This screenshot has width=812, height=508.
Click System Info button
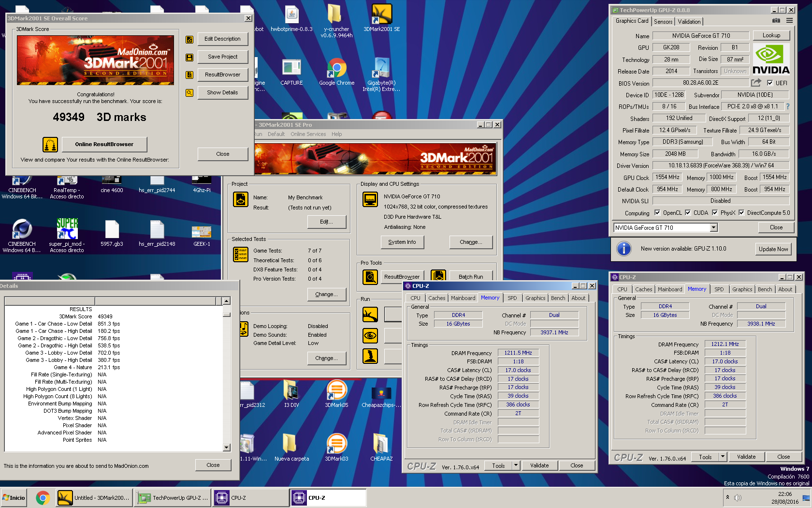pyautogui.click(x=402, y=242)
